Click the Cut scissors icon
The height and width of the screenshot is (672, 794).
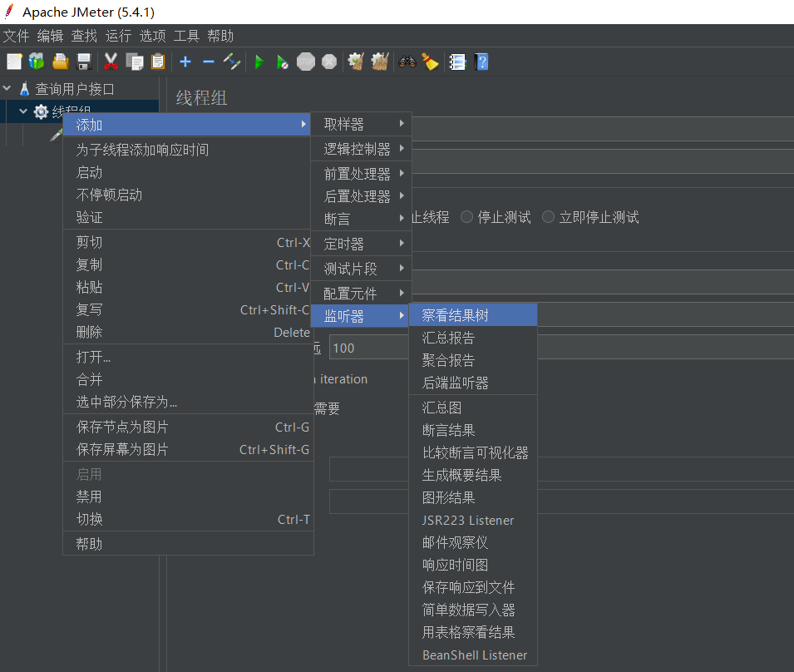click(111, 62)
